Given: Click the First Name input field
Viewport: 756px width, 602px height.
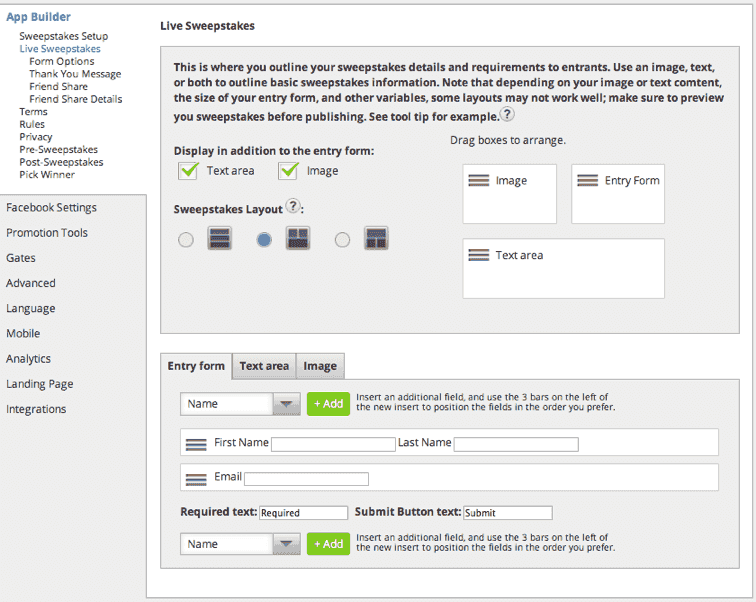Looking at the screenshot, I should (333, 444).
